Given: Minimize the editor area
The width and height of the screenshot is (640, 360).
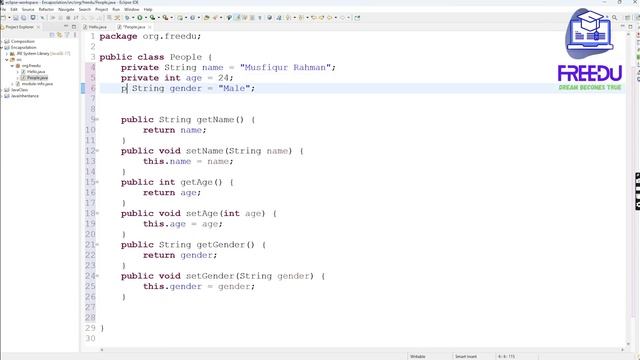Looking at the screenshot, I should 622,27.
